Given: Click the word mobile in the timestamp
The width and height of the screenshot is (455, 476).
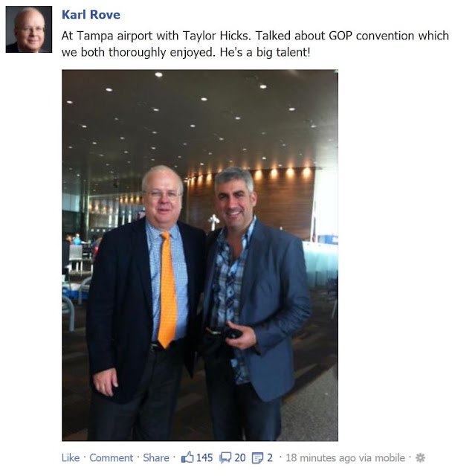Looking at the screenshot, I should coord(390,457).
